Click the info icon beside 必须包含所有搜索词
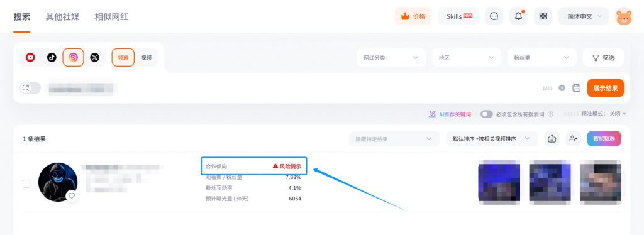 coord(550,114)
